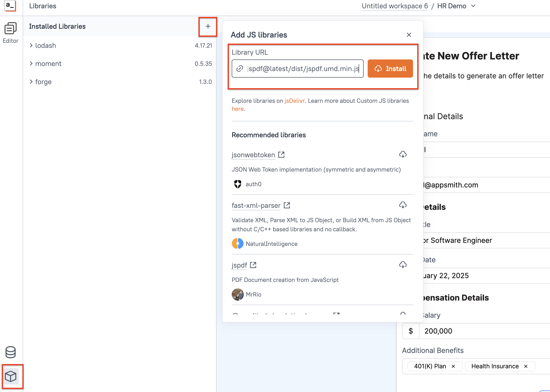The width and height of the screenshot is (550, 392).
Task: Install fast-xml-parser via its cloud download icon
Action: coord(403,205)
